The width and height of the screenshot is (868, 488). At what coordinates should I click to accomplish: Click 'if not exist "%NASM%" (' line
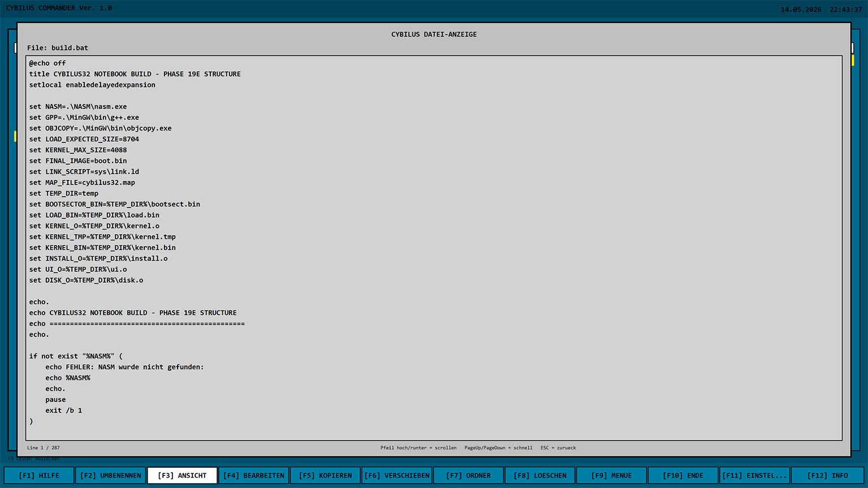click(x=76, y=356)
